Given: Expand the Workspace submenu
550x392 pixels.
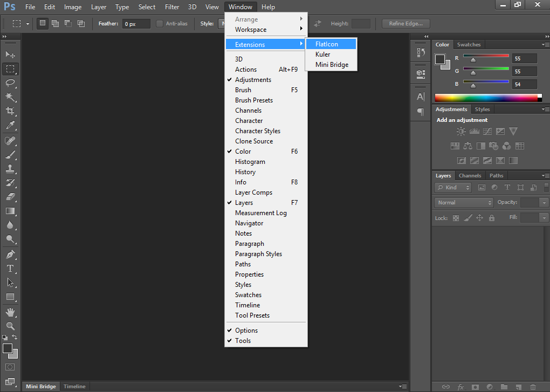Looking at the screenshot, I should 266,30.
